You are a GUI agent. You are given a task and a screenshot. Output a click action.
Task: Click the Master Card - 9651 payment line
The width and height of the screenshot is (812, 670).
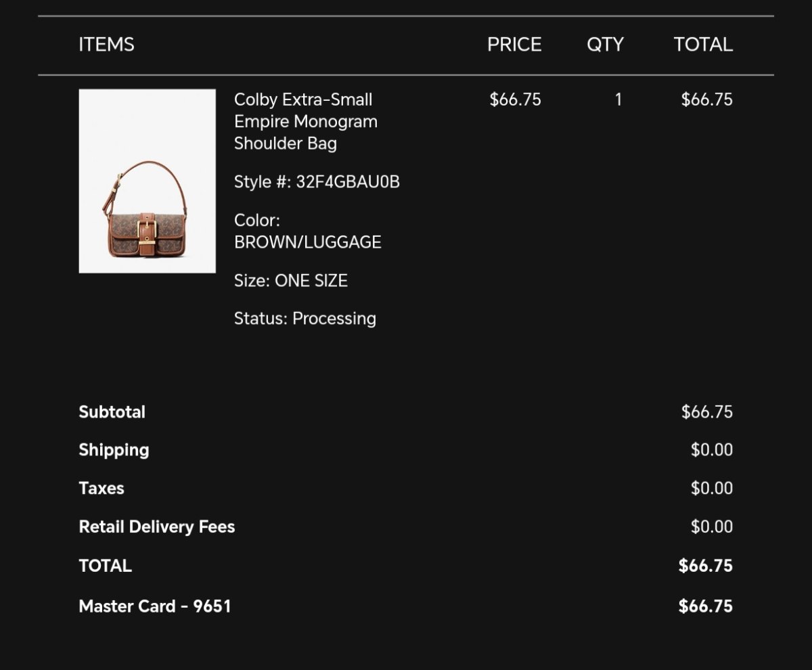[x=155, y=606]
